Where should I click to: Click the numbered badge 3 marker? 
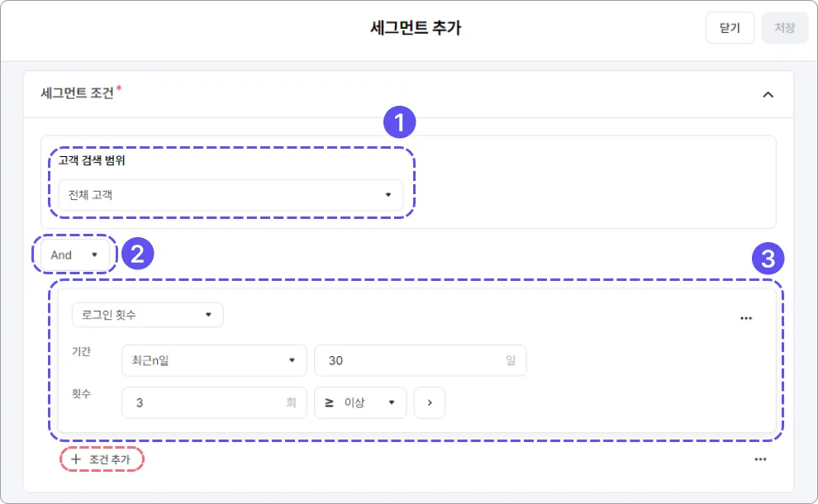(x=768, y=260)
